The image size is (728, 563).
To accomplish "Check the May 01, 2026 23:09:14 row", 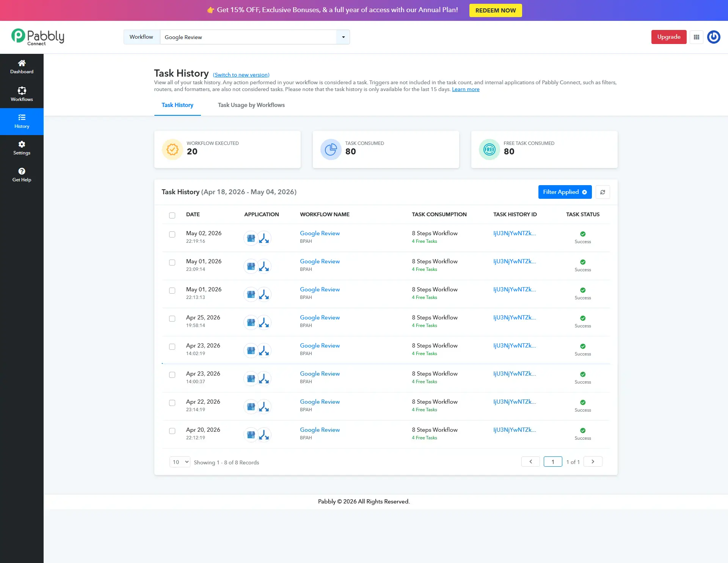I will coord(172,263).
